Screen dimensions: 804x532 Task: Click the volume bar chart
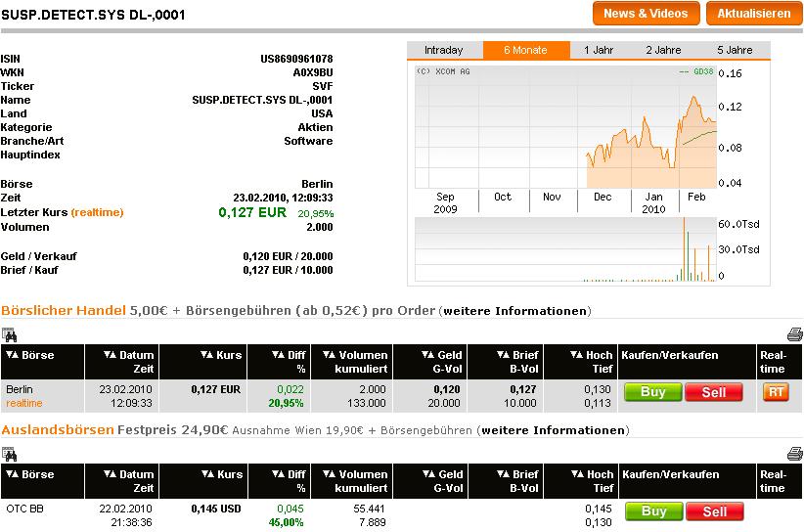(x=565, y=249)
